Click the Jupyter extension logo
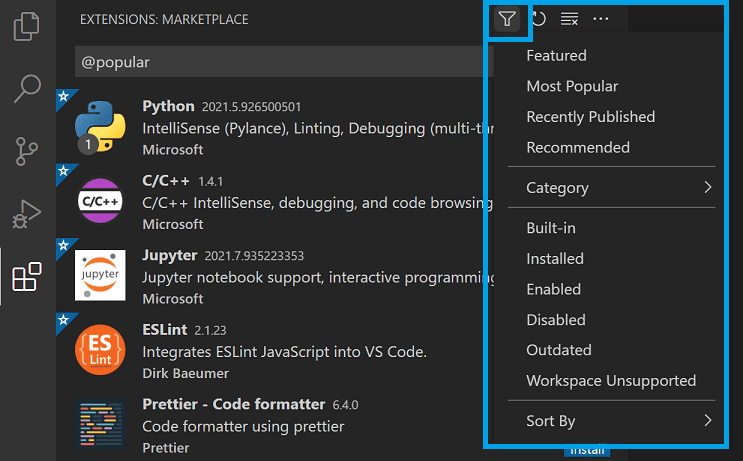743x461 pixels. point(100,275)
